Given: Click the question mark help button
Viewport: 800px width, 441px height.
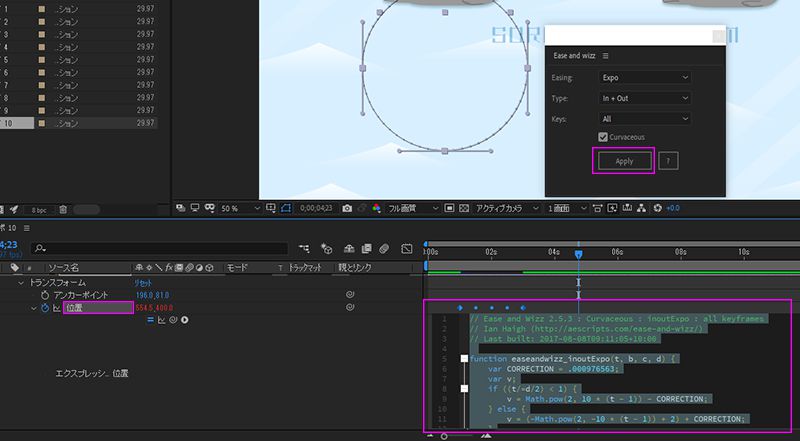Looking at the screenshot, I should point(669,161).
